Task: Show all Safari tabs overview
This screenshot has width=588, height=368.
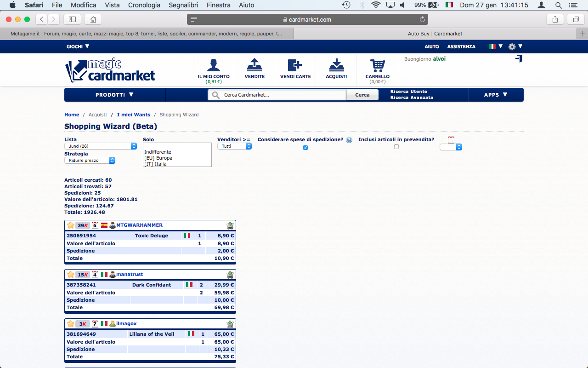Action: click(x=576, y=19)
